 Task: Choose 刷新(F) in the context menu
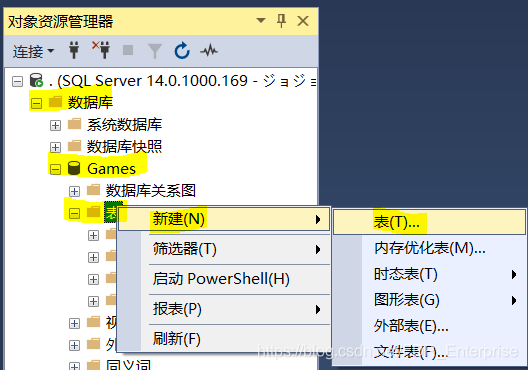click(224, 339)
